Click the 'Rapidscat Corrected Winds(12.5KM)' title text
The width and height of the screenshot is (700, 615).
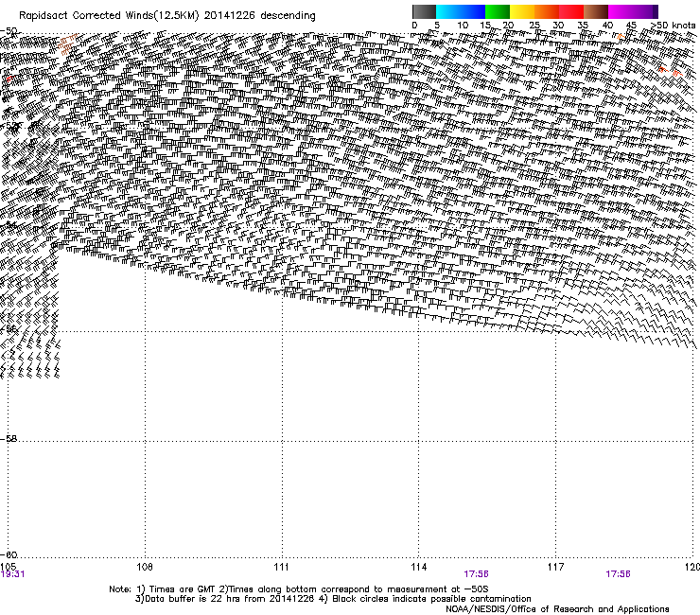tap(109, 16)
